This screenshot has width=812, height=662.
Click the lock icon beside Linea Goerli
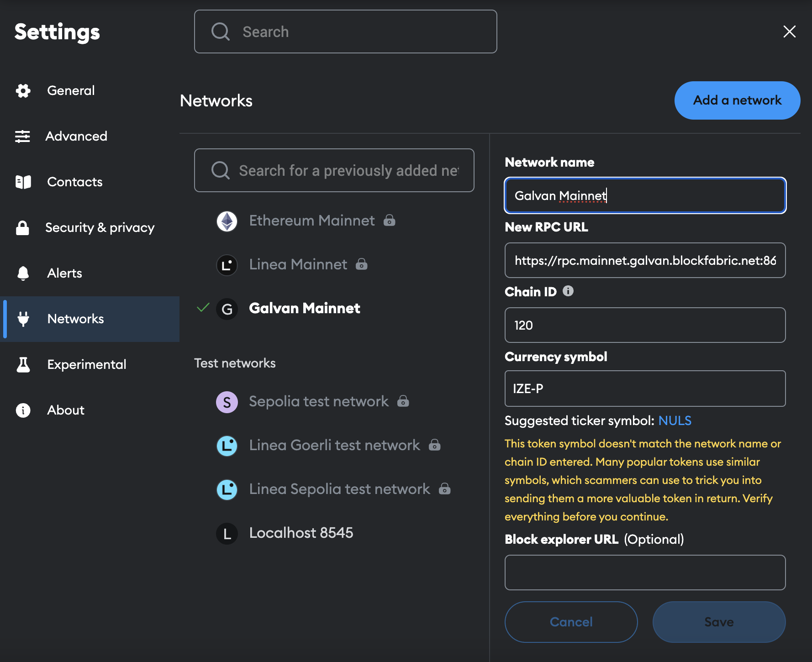435,445
